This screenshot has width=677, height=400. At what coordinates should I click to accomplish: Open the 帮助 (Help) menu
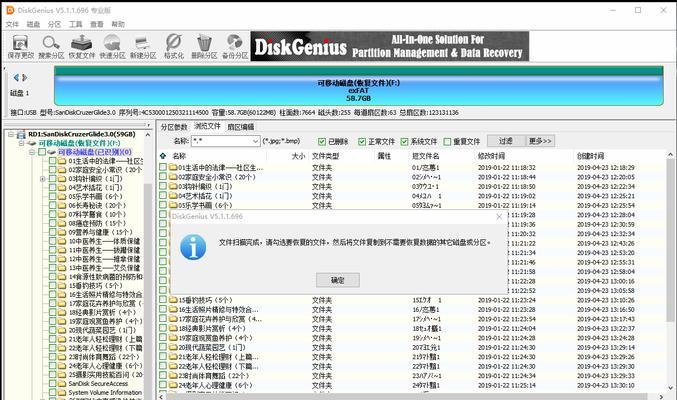pyautogui.click(x=118, y=24)
